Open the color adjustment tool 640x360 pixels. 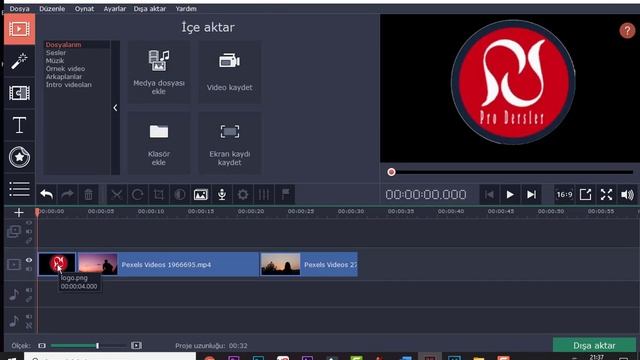click(180, 194)
